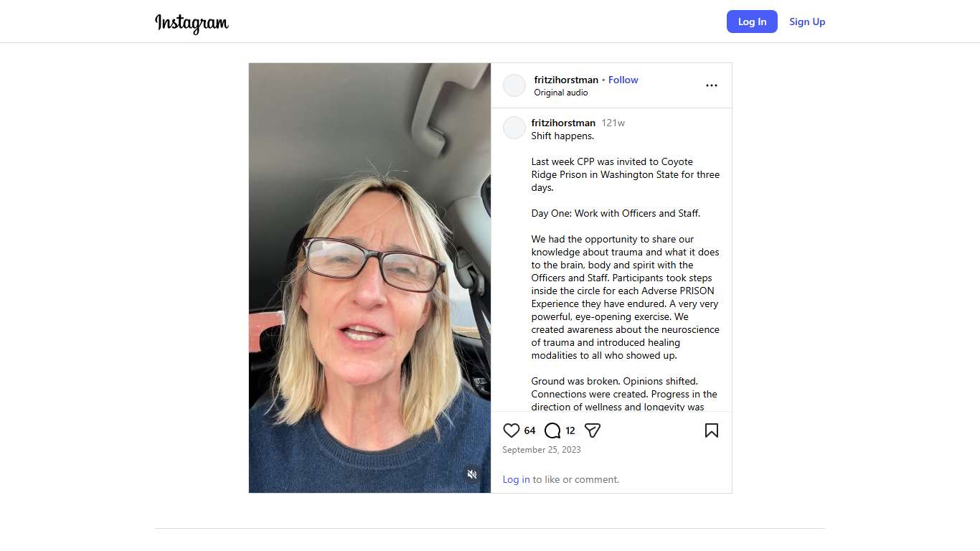Click the Original audio link
The image size is (980, 551).
tap(561, 93)
